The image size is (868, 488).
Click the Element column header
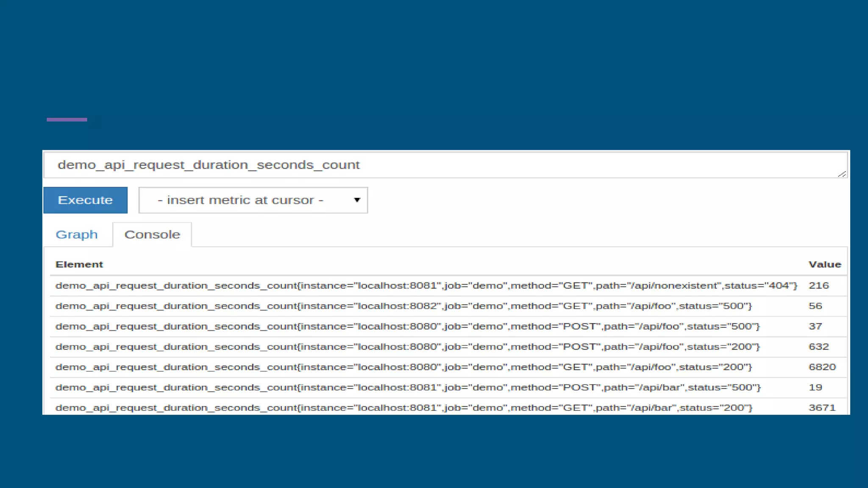[x=79, y=264]
